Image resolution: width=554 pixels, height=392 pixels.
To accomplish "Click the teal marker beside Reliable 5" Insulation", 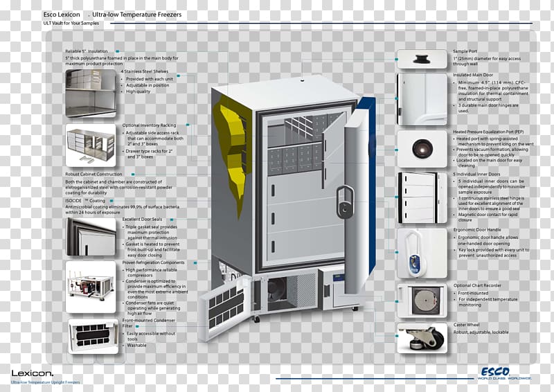I will (117, 52).
